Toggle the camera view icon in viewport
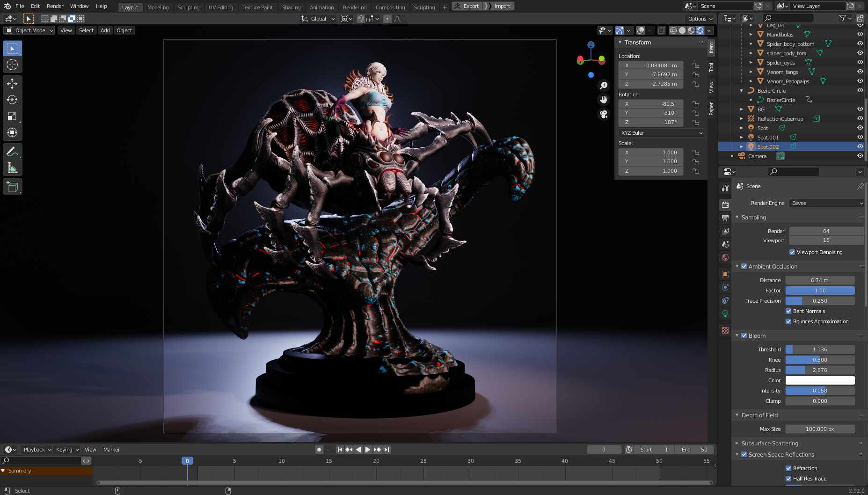This screenshot has width=868, height=495. pos(604,114)
